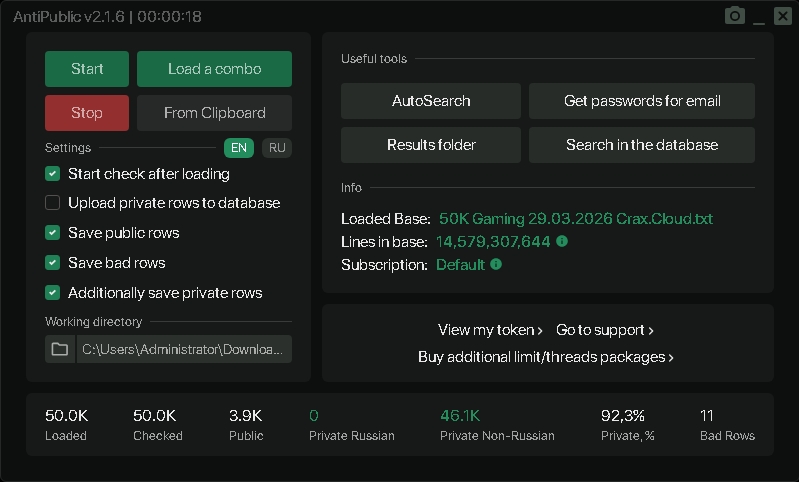Viewport: 799px width, 482px height.
Task: Open View my token link
Action: tap(490, 330)
